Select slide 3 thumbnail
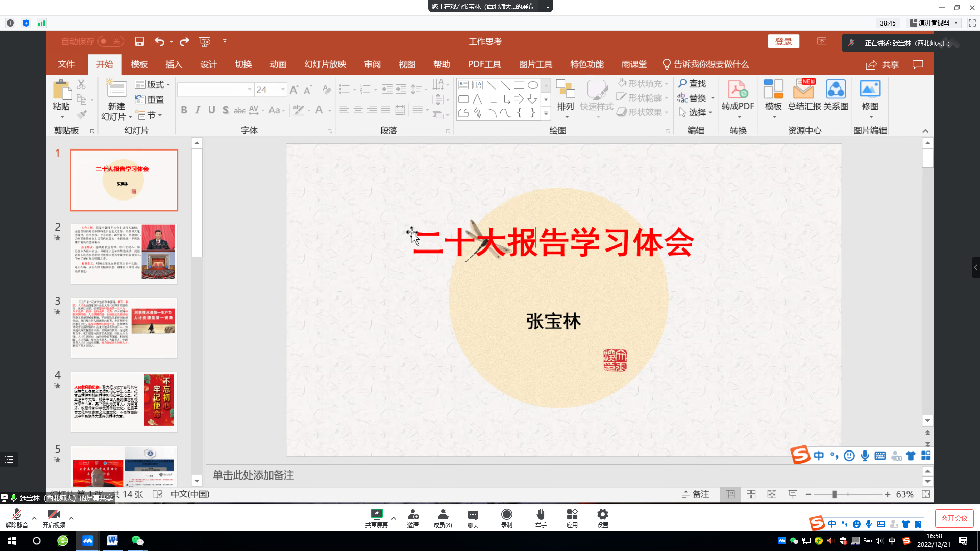Screen dimensions: 980x551 point(124,328)
